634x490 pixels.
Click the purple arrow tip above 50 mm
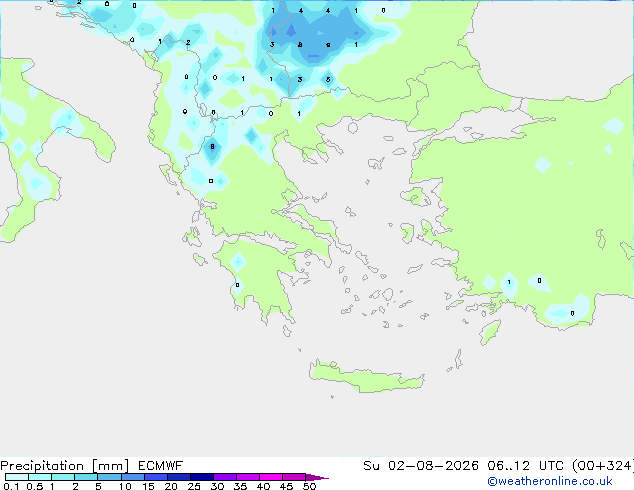tap(317, 478)
